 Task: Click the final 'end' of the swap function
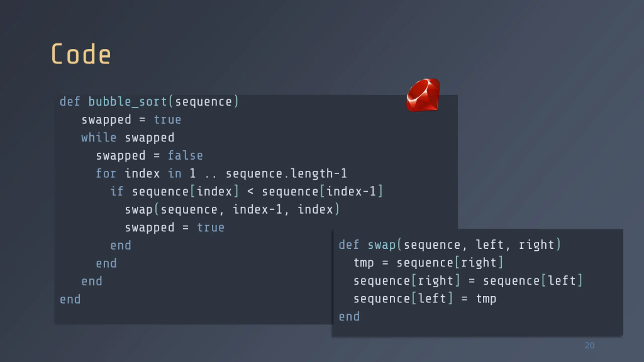tap(349, 316)
